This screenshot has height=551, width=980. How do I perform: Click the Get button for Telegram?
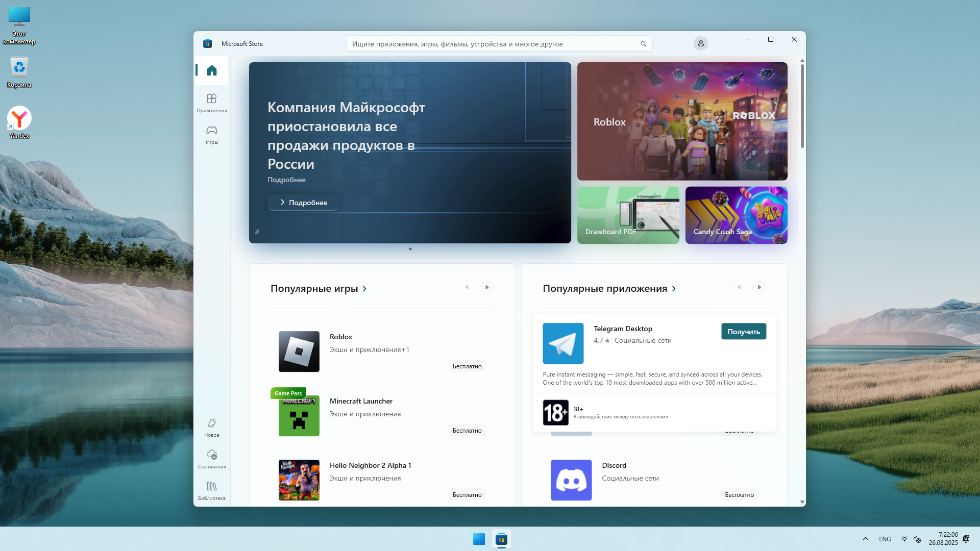click(x=743, y=332)
